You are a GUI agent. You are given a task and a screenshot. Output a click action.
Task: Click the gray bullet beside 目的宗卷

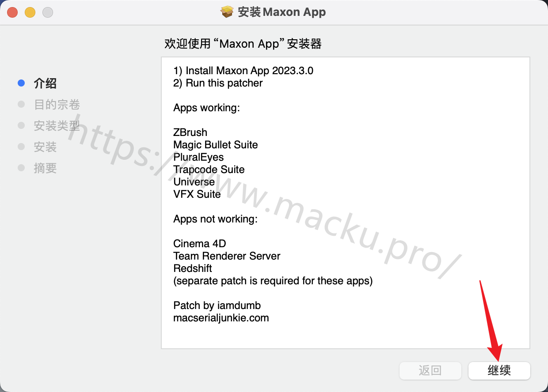point(21,104)
